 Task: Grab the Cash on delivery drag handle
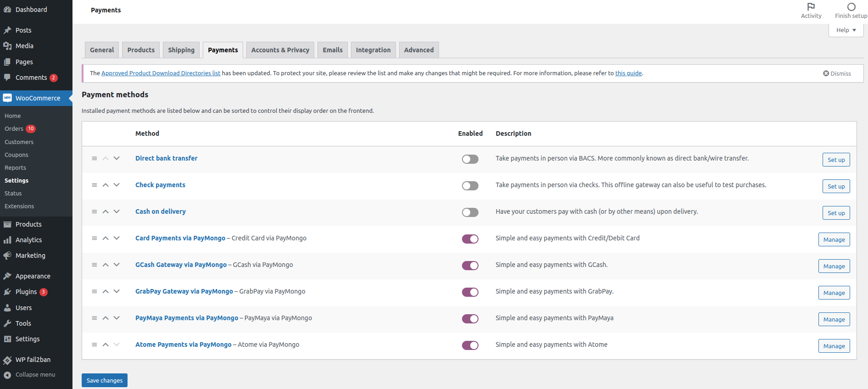point(95,211)
